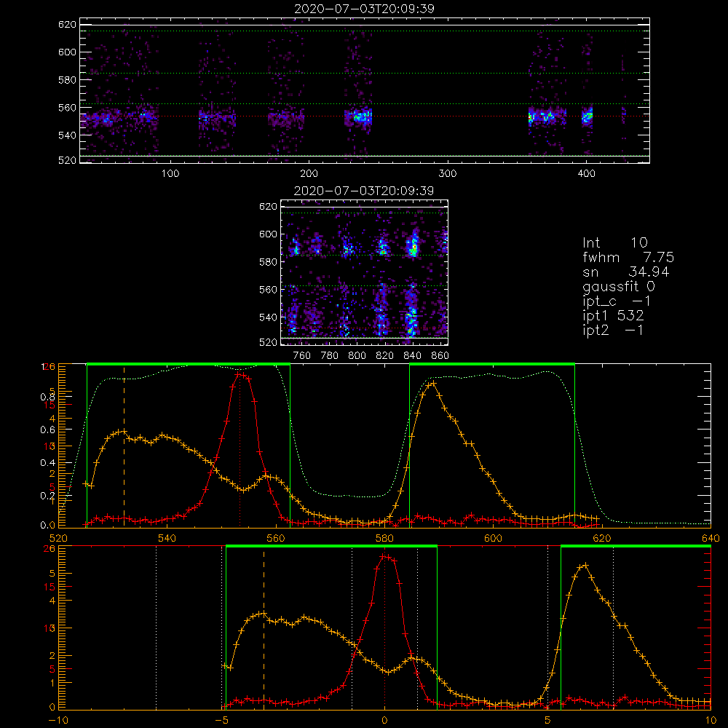Click the 520 label on top spectrogram y-axis
Image resolution: width=728 pixels, height=728 pixels.
67,160
